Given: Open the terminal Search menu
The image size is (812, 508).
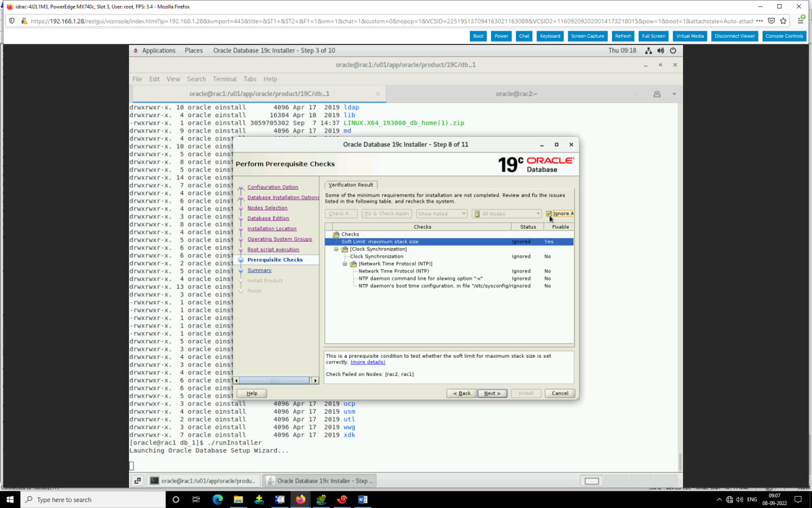Looking at the screenshot, I should point(197,79).
